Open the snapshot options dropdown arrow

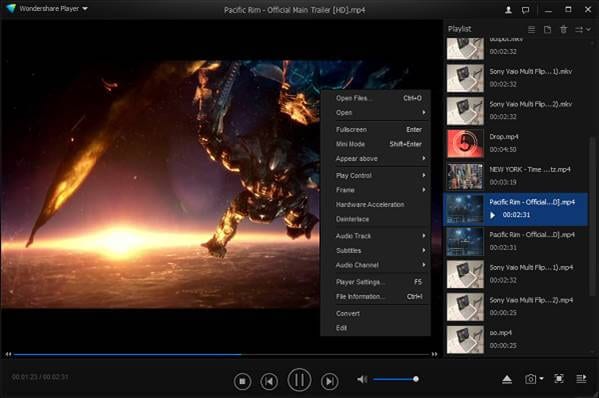coord(541,379)
